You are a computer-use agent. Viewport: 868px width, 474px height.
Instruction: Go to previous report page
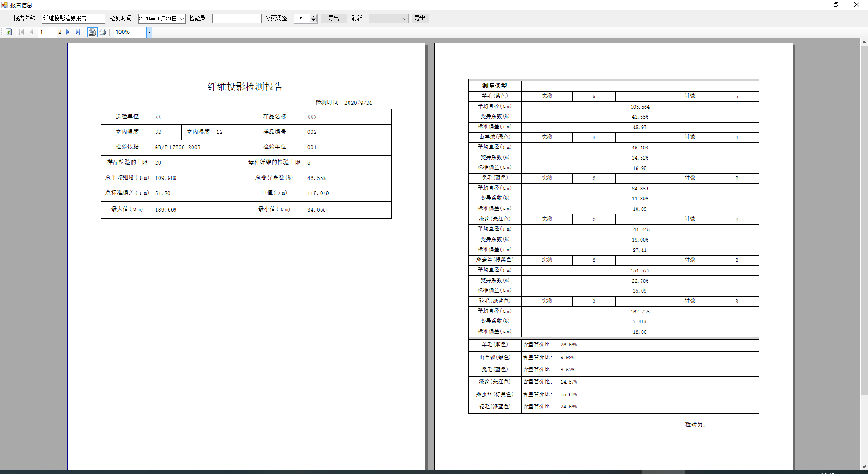coord(32,32)
